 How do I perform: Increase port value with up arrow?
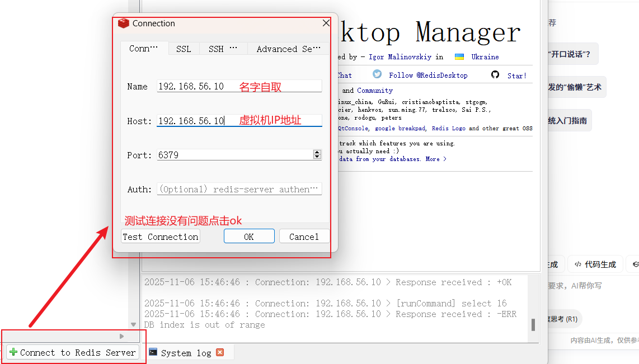(317, 152)
